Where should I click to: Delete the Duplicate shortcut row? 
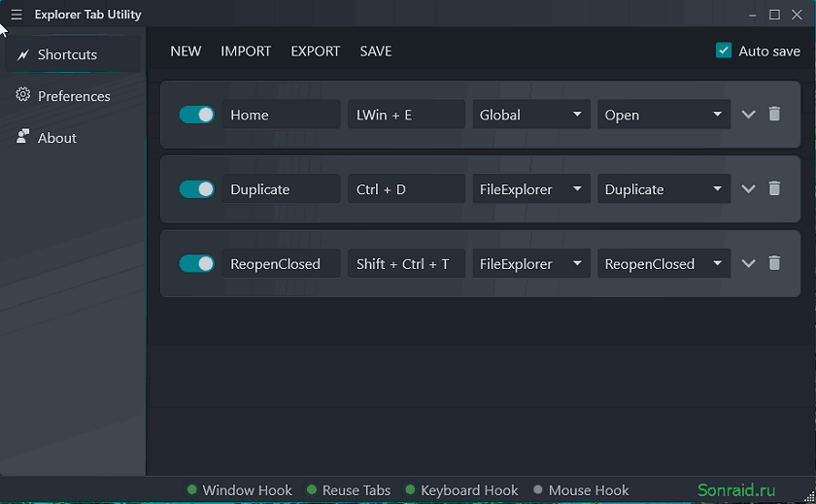pyautogui.click(x=774, y=188)
